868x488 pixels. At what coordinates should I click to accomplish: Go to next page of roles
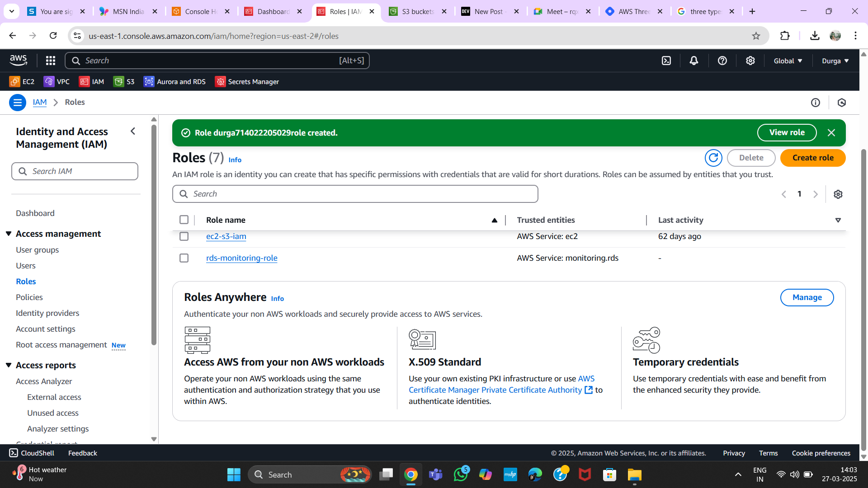coord(816,194)
